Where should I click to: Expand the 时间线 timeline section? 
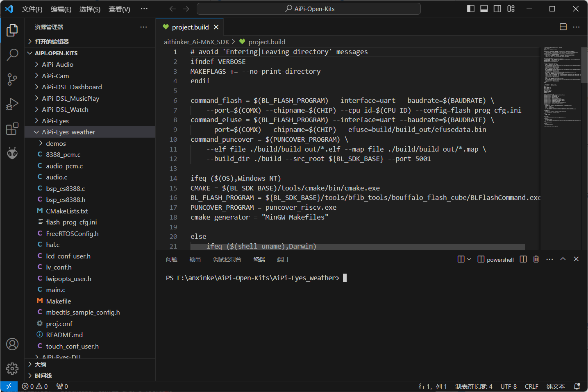tap(90, 376)
